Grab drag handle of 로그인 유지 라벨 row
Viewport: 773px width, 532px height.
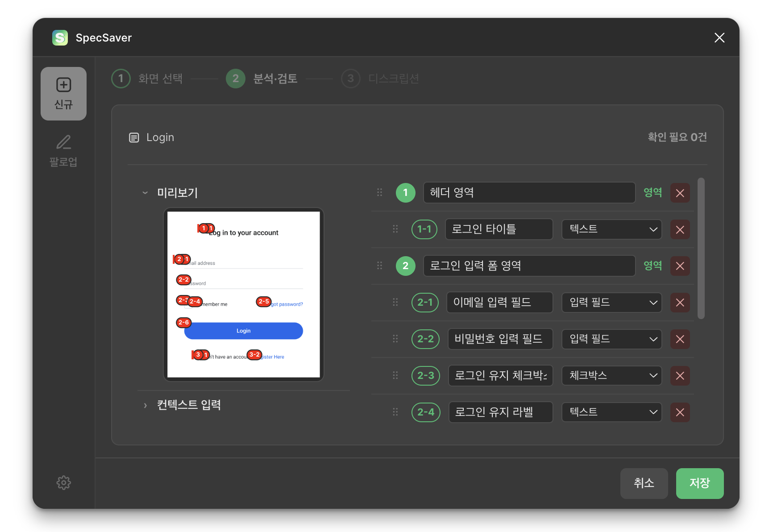click(x=395, y=412)
